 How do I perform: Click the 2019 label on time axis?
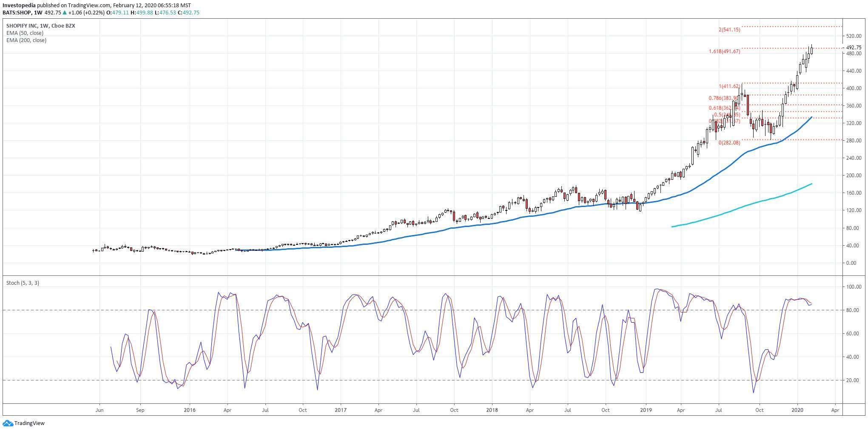click(646, 411)
